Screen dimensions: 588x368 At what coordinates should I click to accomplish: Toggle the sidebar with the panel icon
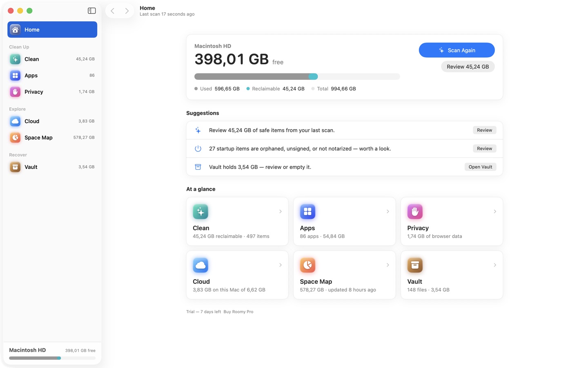tap(91, 11)
